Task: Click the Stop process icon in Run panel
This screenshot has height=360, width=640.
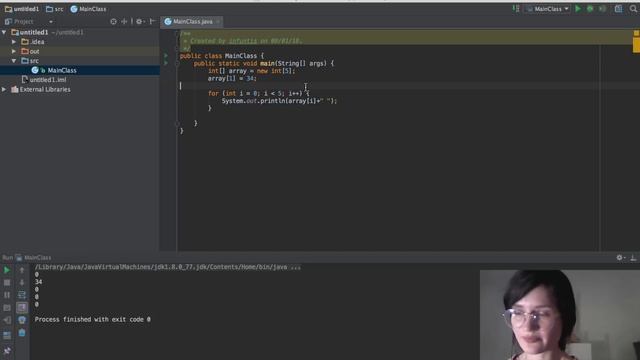Action: (x=7, y=282)
